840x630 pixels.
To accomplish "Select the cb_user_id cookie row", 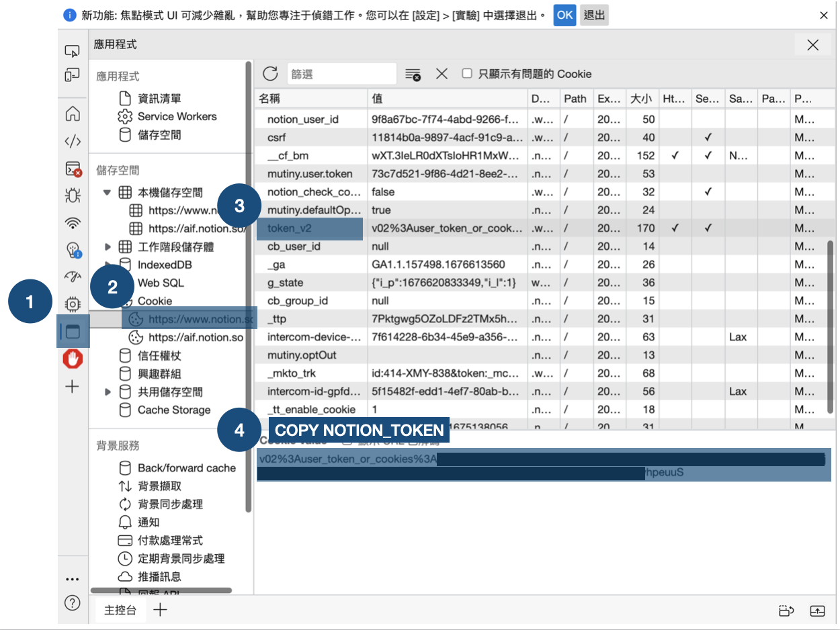I will [x=544, y=246].
